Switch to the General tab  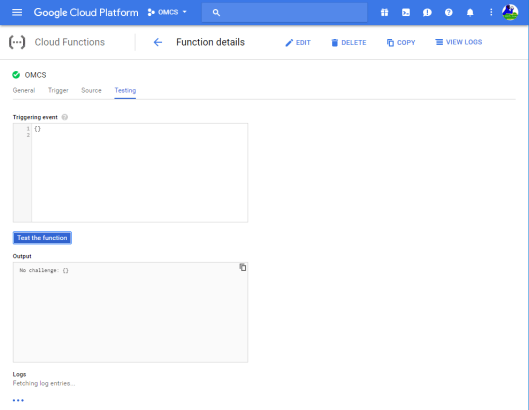click(24, 90)
